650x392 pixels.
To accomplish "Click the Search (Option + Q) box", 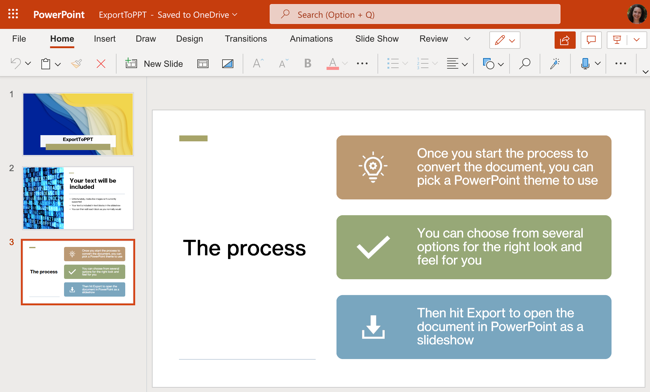I will click(x=415, y=15).
